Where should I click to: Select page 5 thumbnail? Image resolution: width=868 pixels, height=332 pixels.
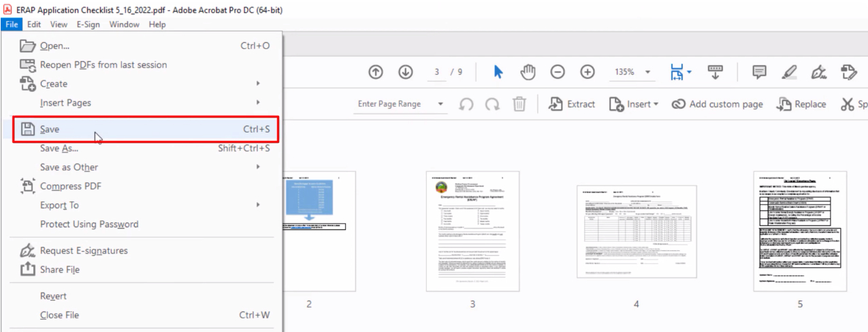[801, 231]
